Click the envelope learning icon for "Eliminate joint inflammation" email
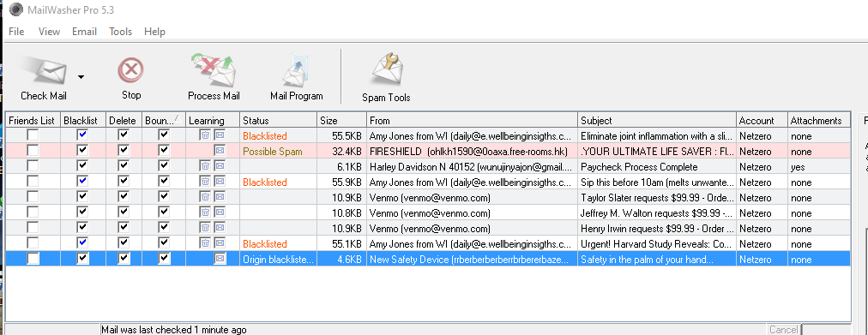Screen dimensions: 868x335 click(x=220, y=135)
